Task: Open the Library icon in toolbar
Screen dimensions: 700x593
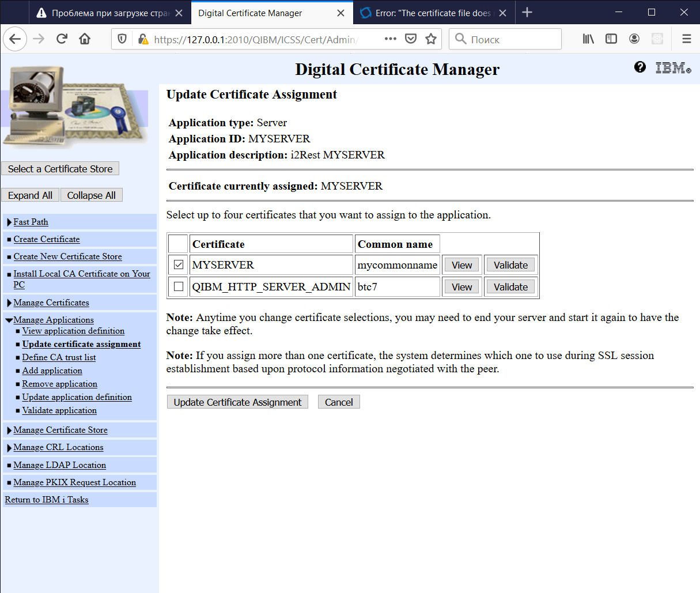Action: [588, 39]
